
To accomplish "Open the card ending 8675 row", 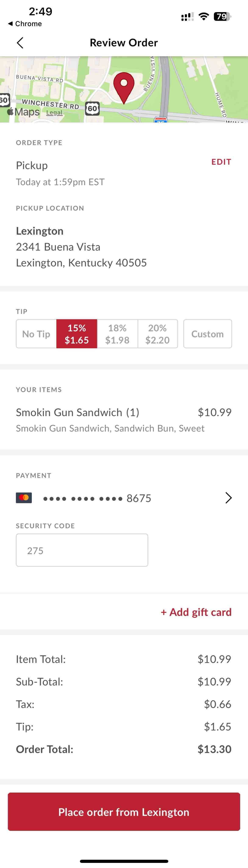I will (x=124, y=498).
